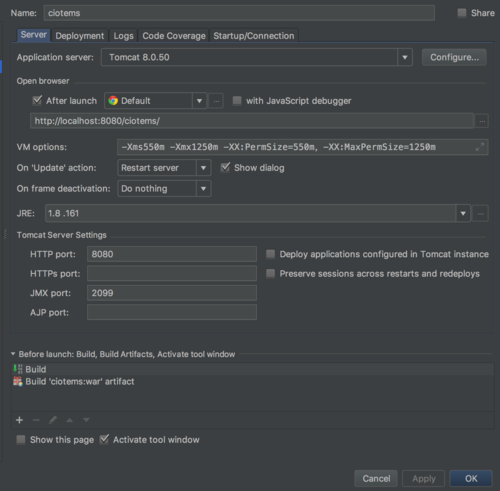This screenshot has width=500, height=491.
Task: Click the OK button
Action: click(x=471, y=479)
